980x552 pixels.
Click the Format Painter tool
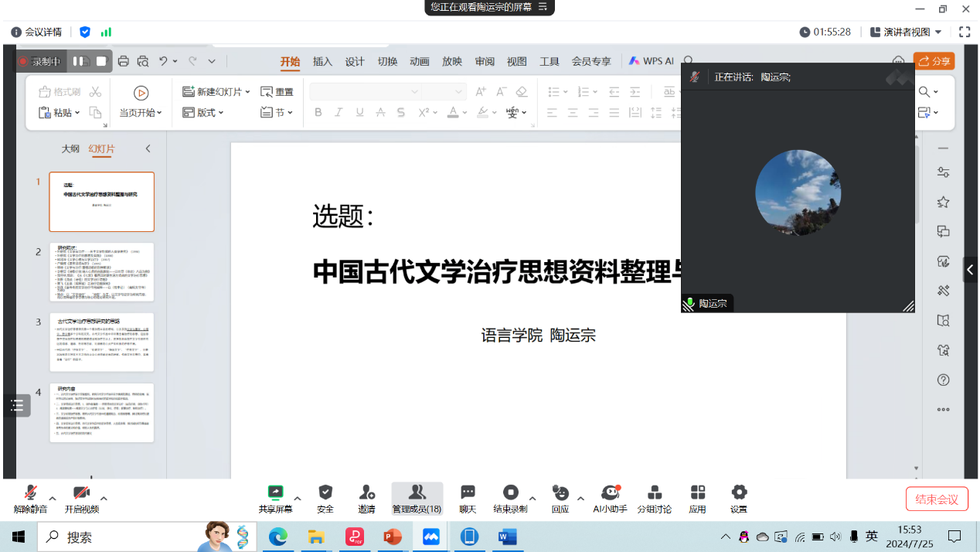coord(60,92)
